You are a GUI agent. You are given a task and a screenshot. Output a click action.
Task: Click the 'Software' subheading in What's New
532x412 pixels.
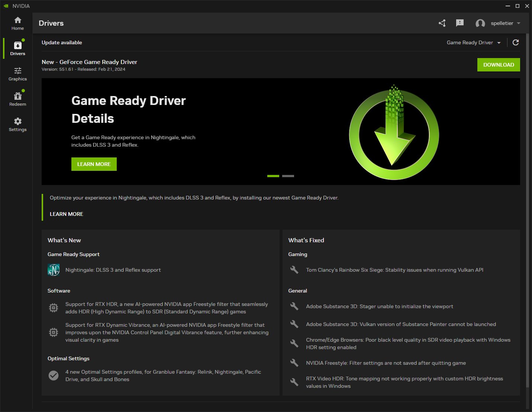(x=59, y=291)
